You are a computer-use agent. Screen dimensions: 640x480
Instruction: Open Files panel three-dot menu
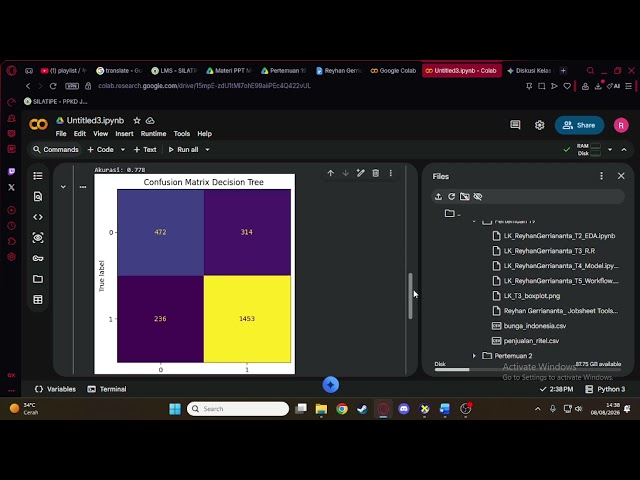(x=601, y=176)
